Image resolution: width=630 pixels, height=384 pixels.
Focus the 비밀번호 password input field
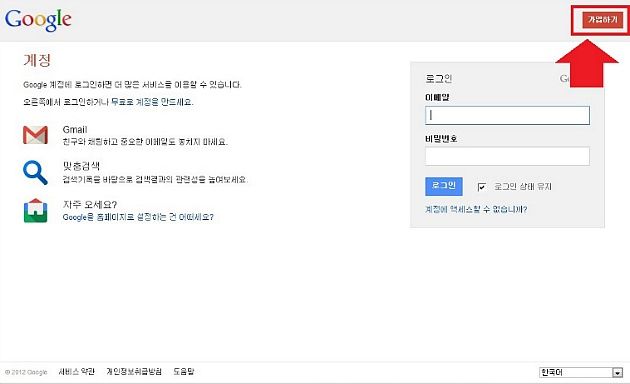[x=507, y=156]
